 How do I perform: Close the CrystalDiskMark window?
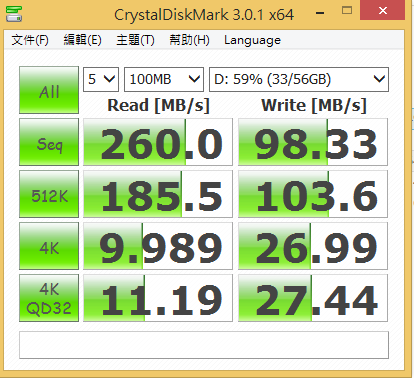coord(383,10)
